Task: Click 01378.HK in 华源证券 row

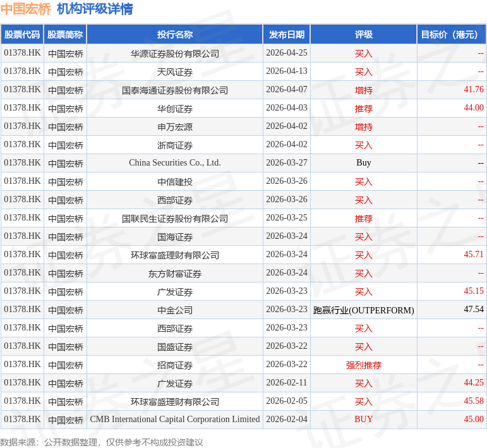Action: coord(22,53)
